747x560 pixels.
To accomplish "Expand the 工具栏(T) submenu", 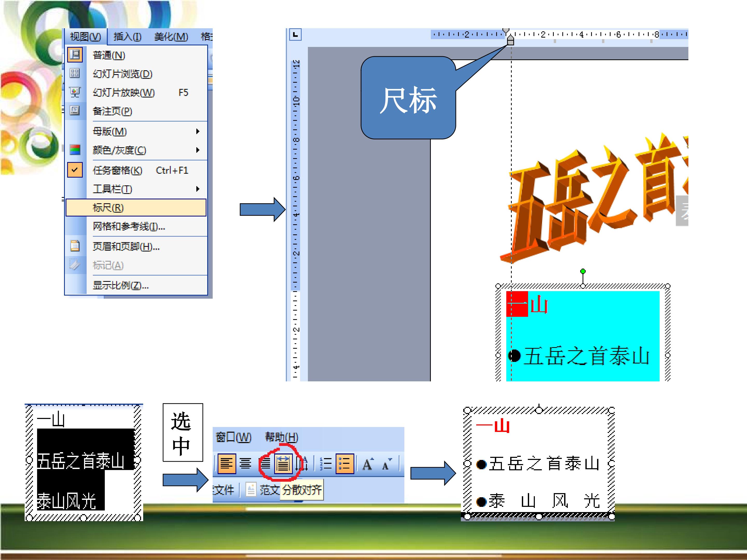I will click(136, 189).
